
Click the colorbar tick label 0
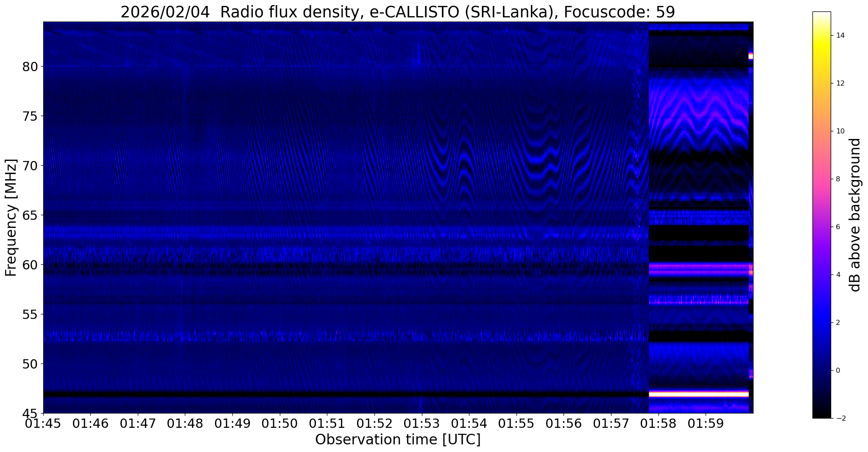[x=837, y=371]
